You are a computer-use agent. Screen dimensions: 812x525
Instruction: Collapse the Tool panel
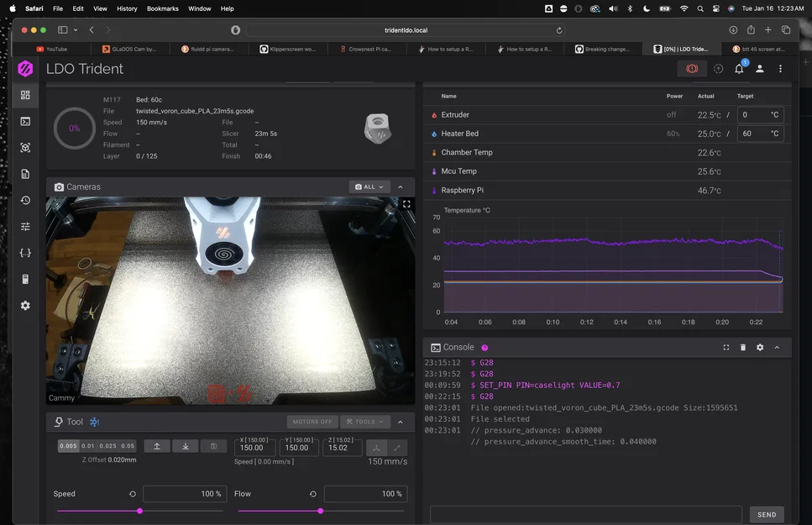(x=401, y=422)
